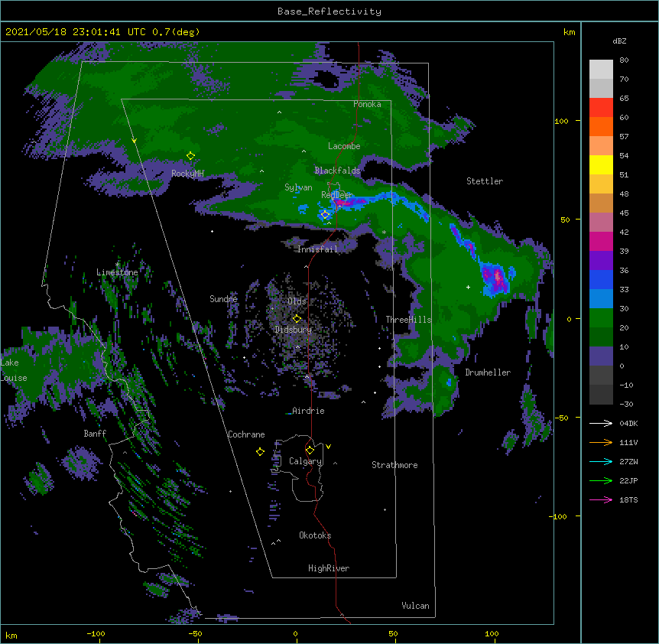Click the RockyMH label

click(x=187, y=174)
